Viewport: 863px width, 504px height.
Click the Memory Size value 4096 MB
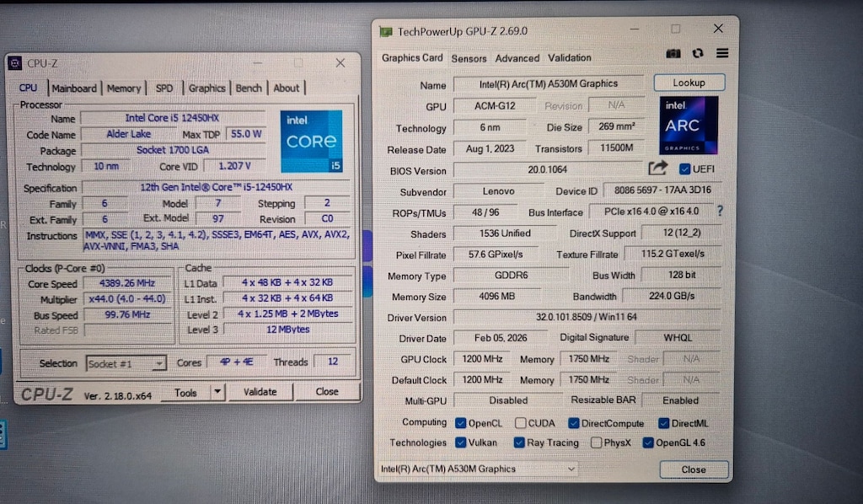pyautogui.click(x=496, y=296)
